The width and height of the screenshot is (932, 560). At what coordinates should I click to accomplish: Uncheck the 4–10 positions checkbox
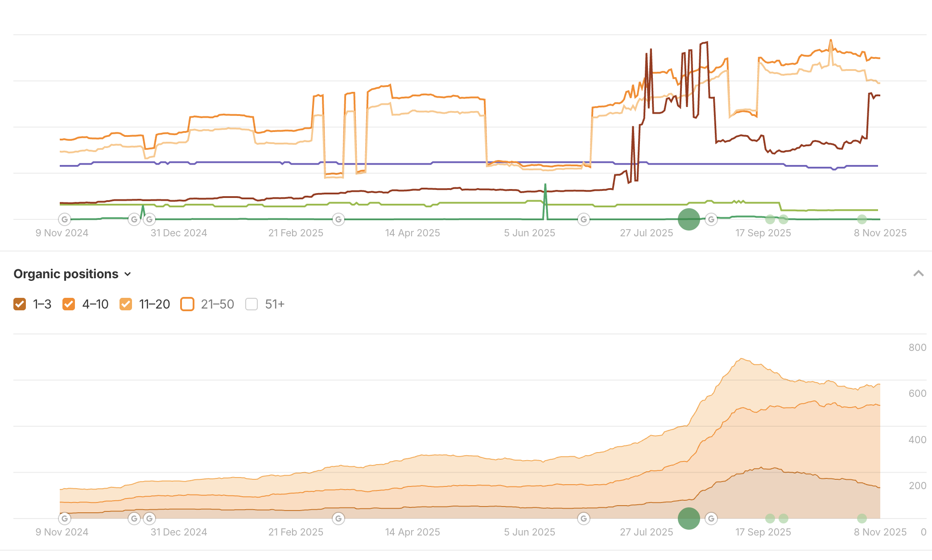point(69,304)
